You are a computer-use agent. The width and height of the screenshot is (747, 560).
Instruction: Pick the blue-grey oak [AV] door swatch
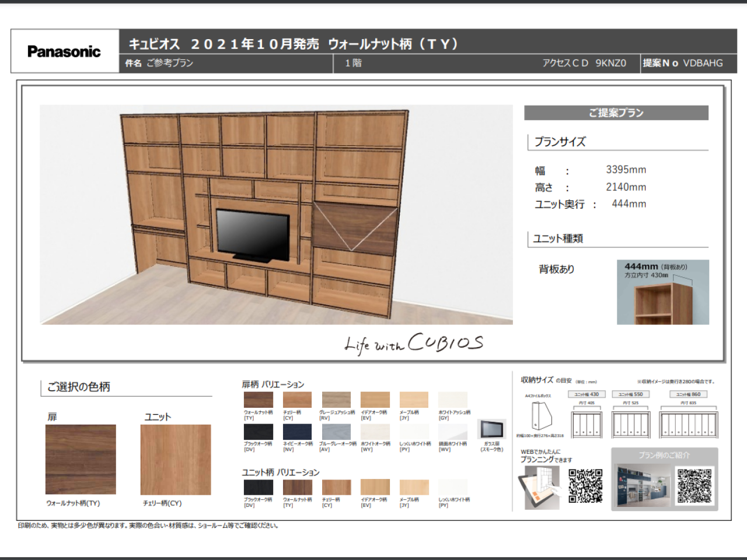coord(336,432)
